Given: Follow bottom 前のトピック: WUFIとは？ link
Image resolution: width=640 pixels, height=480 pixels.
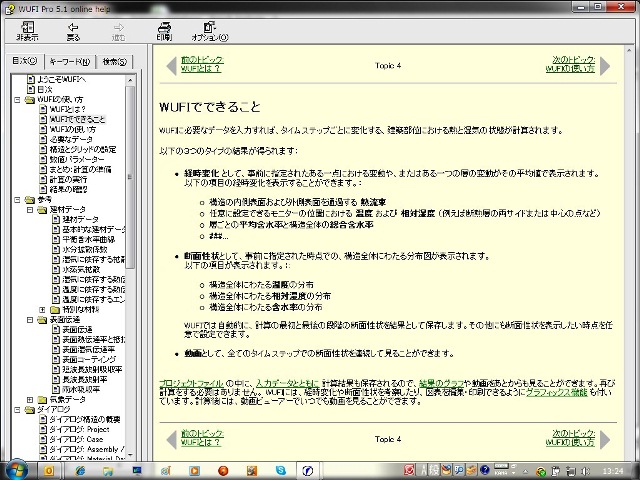Looking at the screenshot, I should (x=202, y=438).
